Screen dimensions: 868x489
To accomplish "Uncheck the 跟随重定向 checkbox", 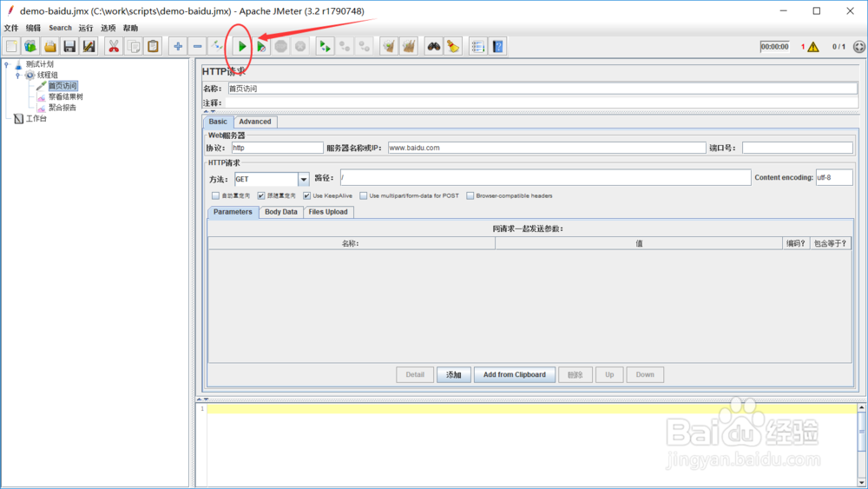I will (x=261, y=195).
